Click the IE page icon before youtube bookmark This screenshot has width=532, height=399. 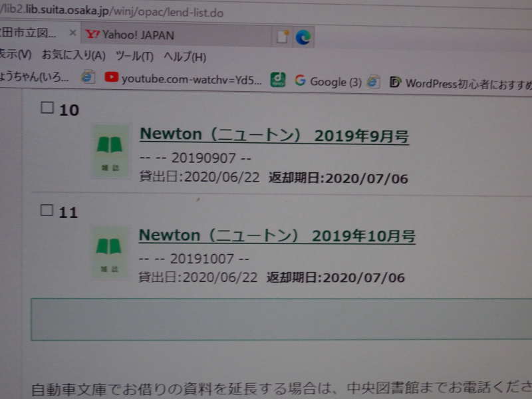coord(88,77)
